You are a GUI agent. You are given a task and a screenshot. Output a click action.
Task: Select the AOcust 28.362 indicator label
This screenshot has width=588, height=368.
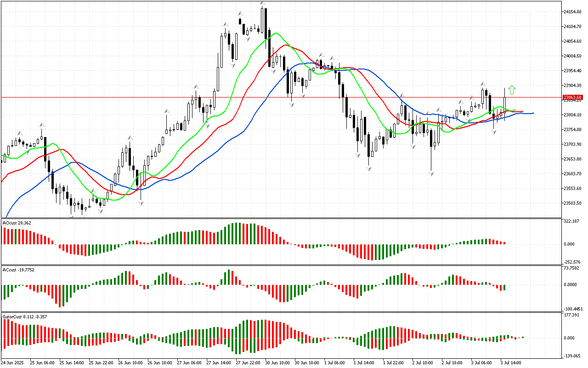coord(17,223)
